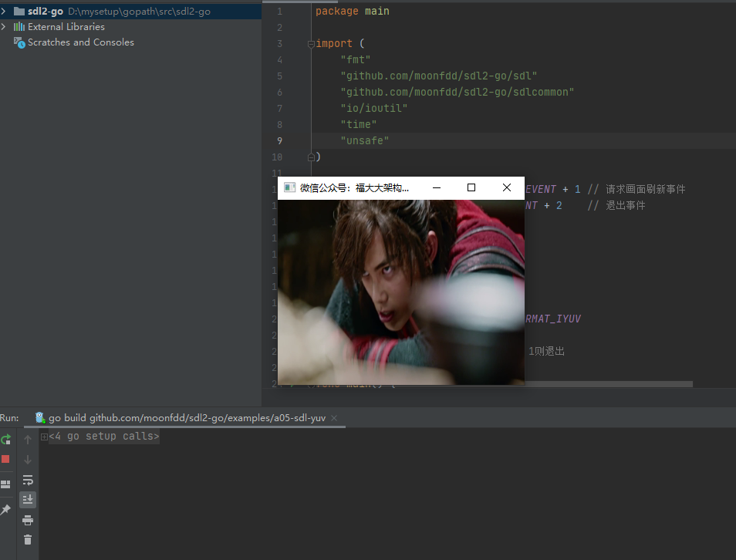Click the "fmt" import line
The height and width of the screenshot is (560, 736).
[x=356, y=59]
